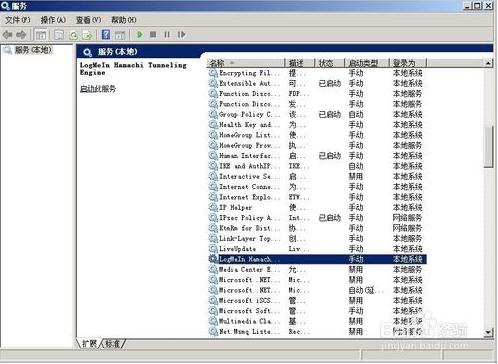Select the Link-Layer Top... service row
This screenshot has height=364, width=498.
tap(317, 238)
